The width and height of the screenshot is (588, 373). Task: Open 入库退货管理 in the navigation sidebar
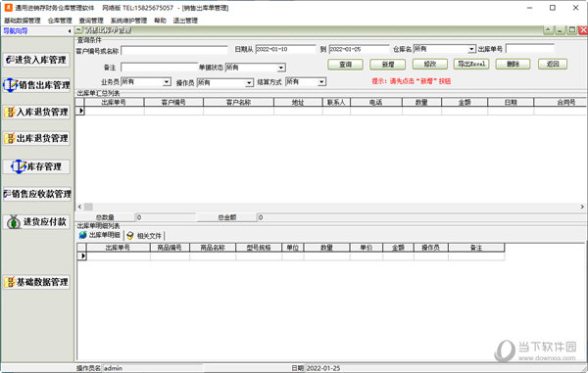click(x=37, y=112)
